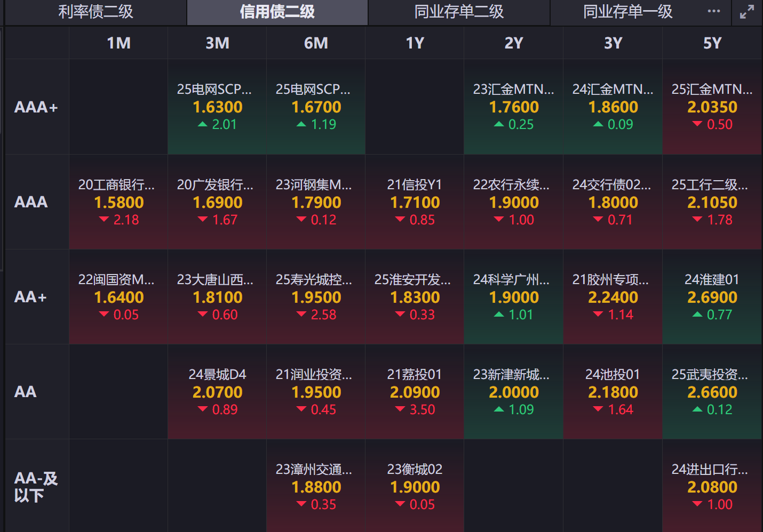Select the 25汇金MTN cell at 2.0350
Image resolution: width=763 pixels, height=532 pixels.
[x=712, y=107]
